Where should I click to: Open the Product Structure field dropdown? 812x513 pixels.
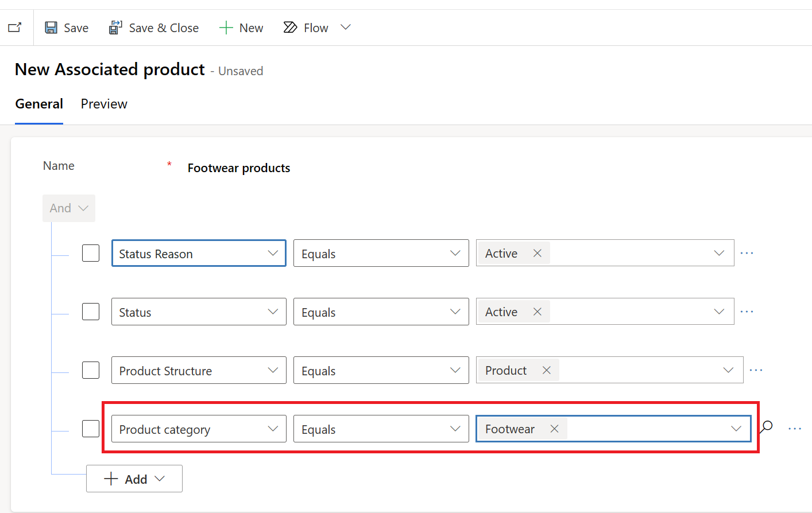click(x=199, y=370)
